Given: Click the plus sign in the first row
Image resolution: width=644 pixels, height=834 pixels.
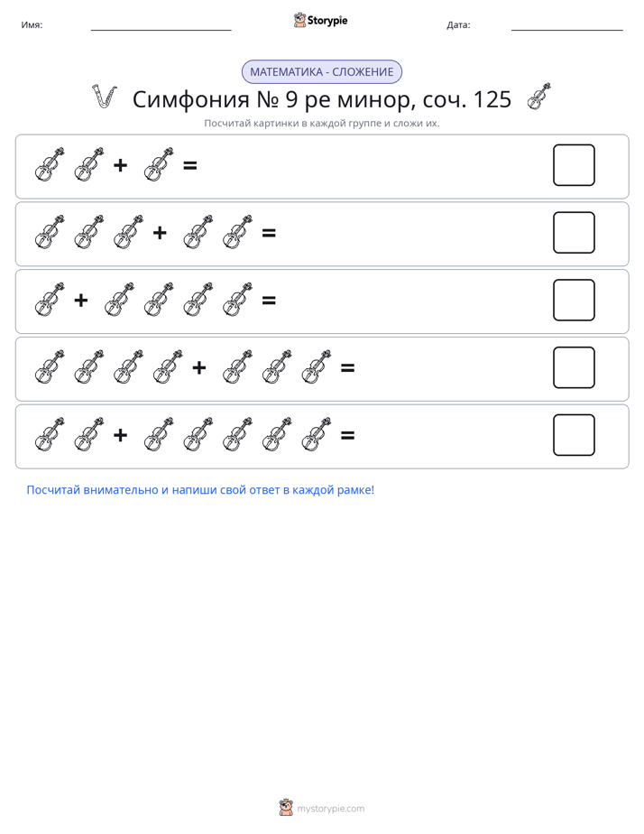Looking at the screenshot, I should tap(121, 165).
